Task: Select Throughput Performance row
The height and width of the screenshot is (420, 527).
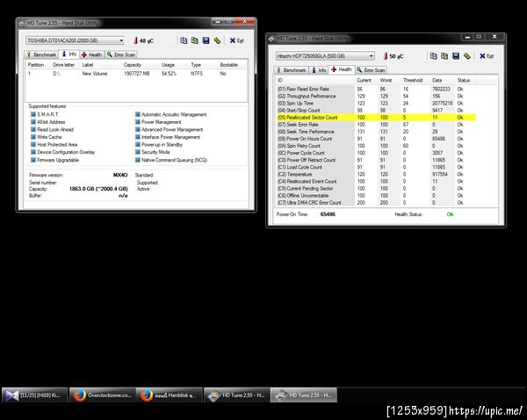Action: [x=376, y=96]
